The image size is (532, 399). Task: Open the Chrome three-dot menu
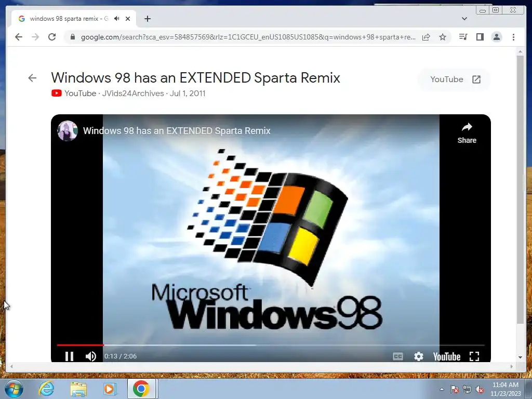click(513, 37)
